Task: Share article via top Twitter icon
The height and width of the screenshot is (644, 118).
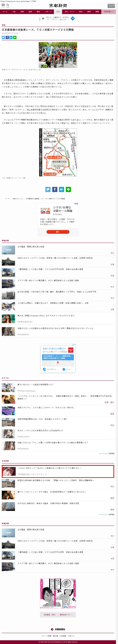Action: [3, 38]
